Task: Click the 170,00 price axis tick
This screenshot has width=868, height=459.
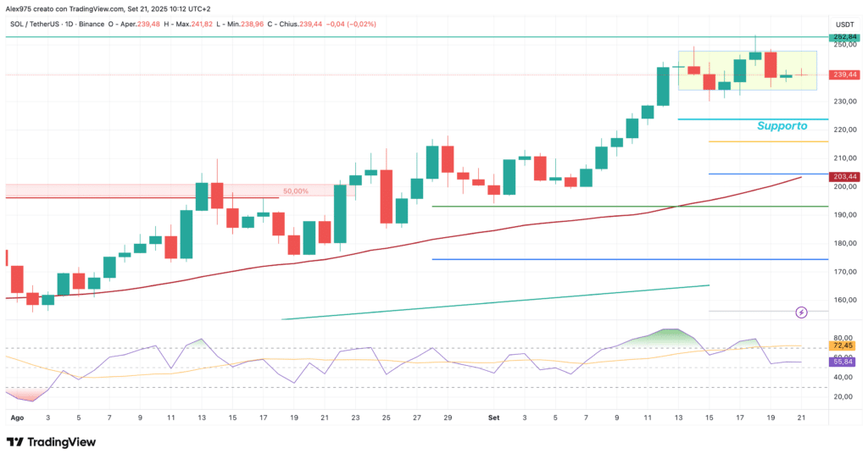Action: [x=845, y=272]
